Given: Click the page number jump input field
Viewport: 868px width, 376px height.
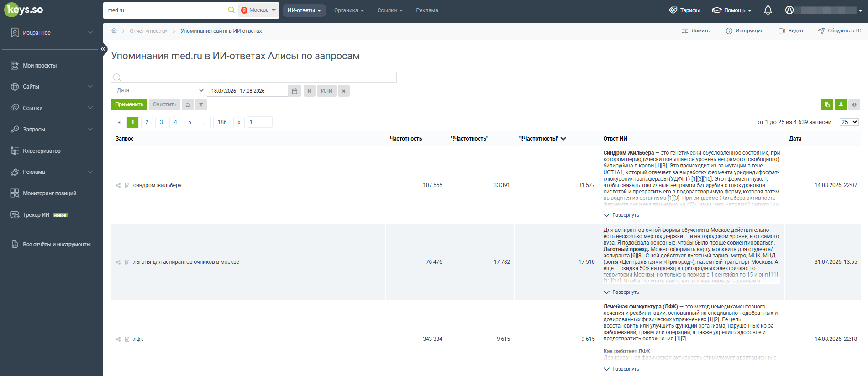Looking at the screenshot, I should point(259,122).
